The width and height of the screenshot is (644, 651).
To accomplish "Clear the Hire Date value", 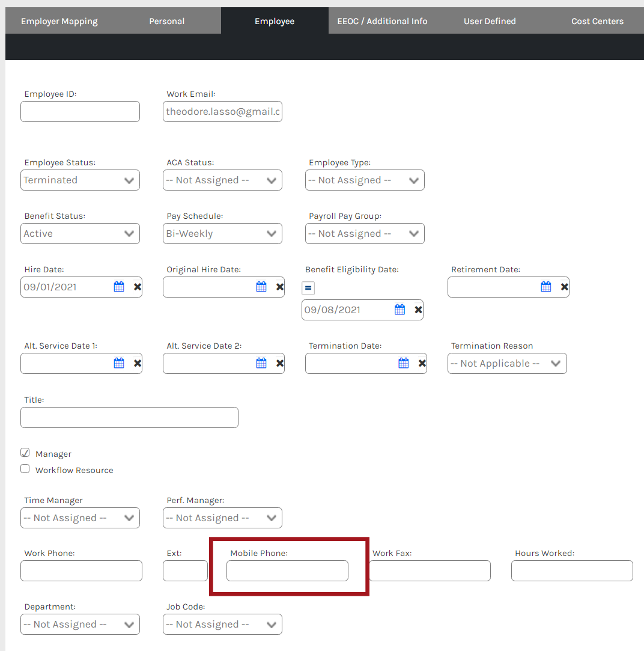I will point(138,287).
